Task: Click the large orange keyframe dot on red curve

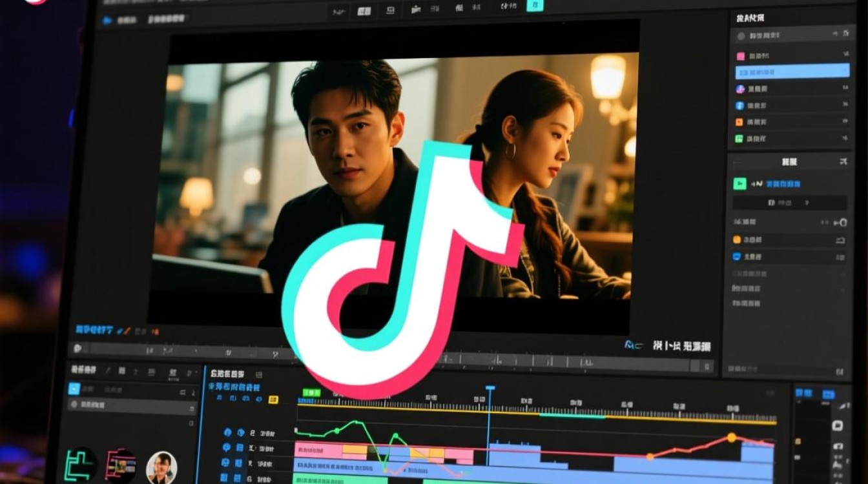Action: [732, 438]
